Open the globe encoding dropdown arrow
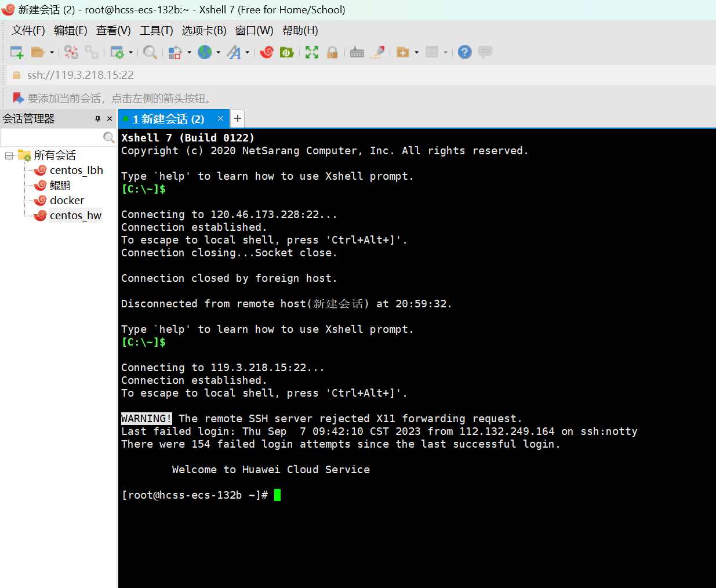The image size is (716, 588). point(218,53)
